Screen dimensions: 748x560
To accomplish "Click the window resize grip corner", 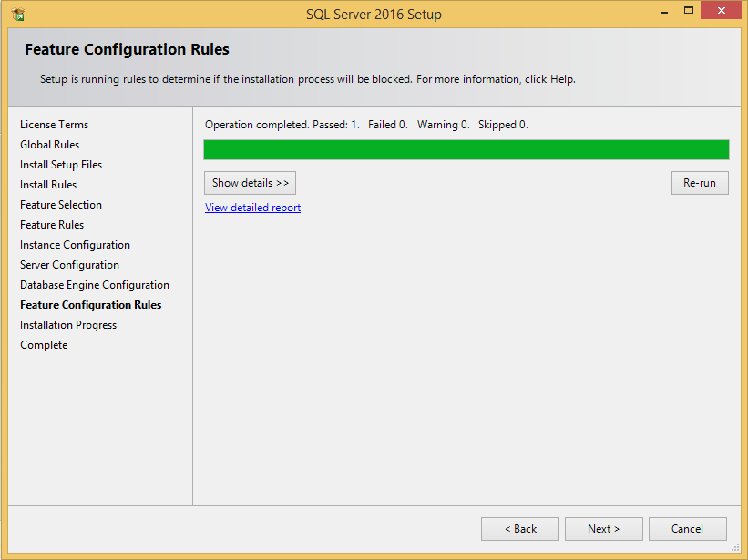I will pyautogui.click(x=735, y=548).
